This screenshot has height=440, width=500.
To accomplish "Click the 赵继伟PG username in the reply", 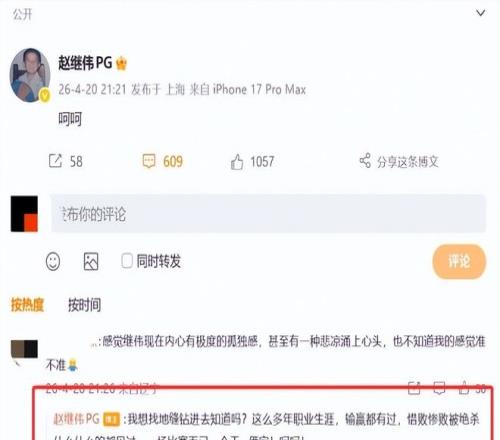I will (x=77, y=419).
